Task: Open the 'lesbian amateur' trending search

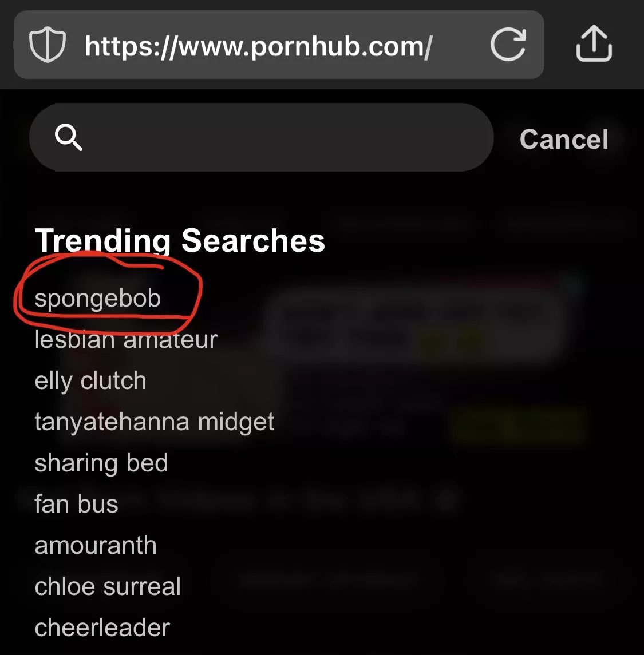Action: pyautogui.click(x=125, y=339)
